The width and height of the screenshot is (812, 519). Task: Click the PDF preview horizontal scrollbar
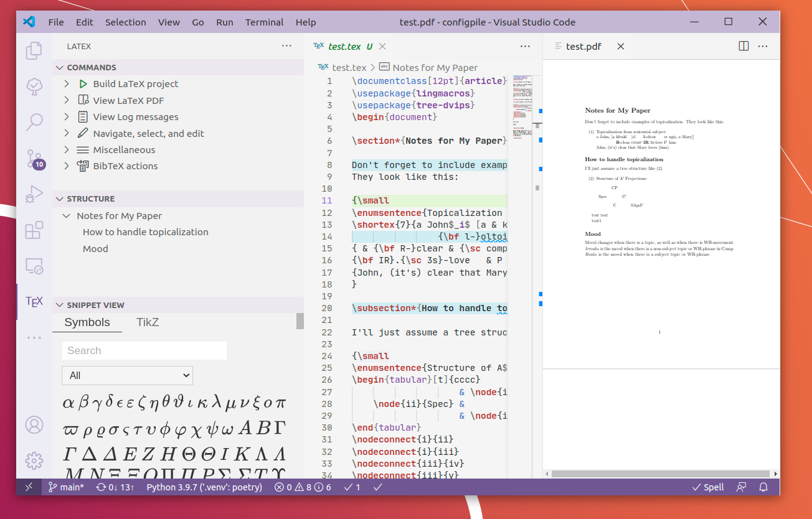660,474
